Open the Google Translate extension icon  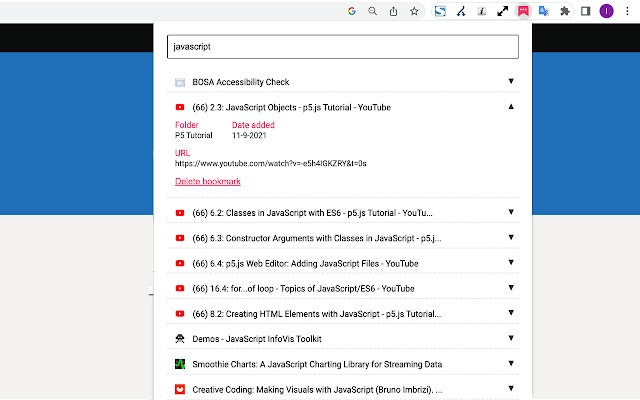pos(544,11)
